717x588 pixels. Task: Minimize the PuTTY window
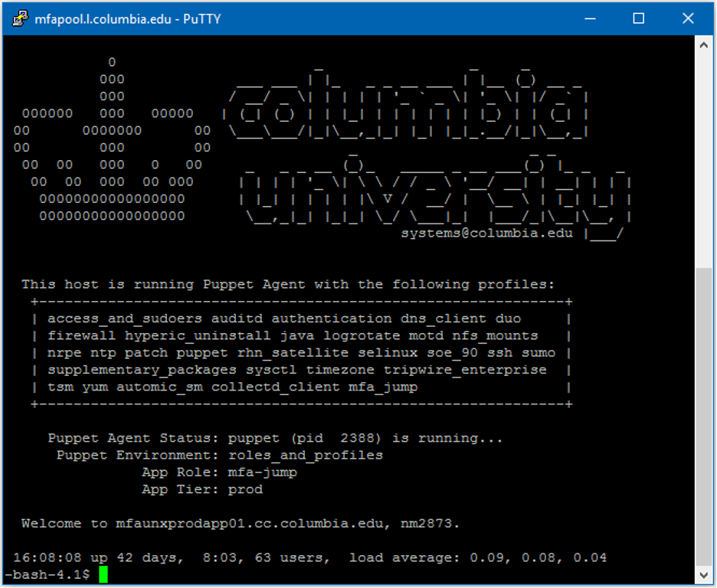(591, 18)
